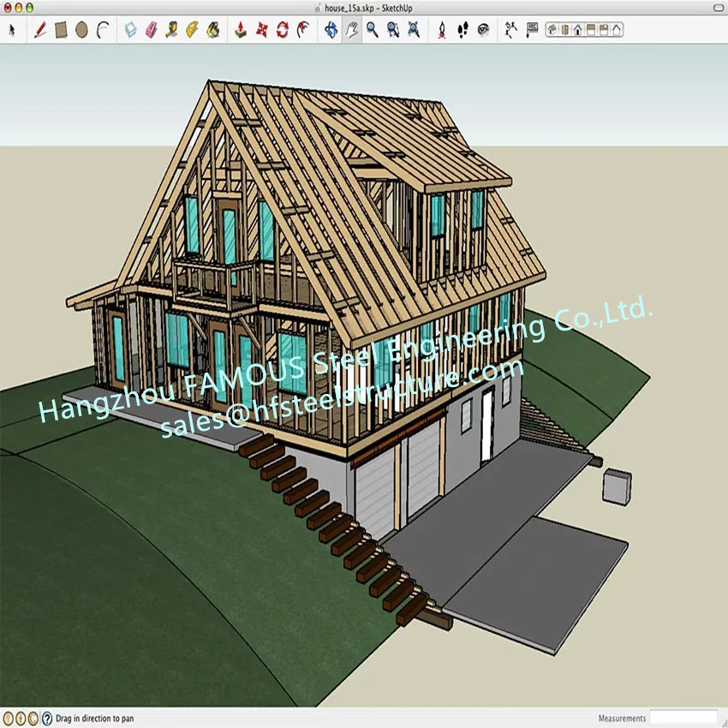Switch to the Right standard view
The height and width of the screenshot is (728, 728).
coord(591,30)
